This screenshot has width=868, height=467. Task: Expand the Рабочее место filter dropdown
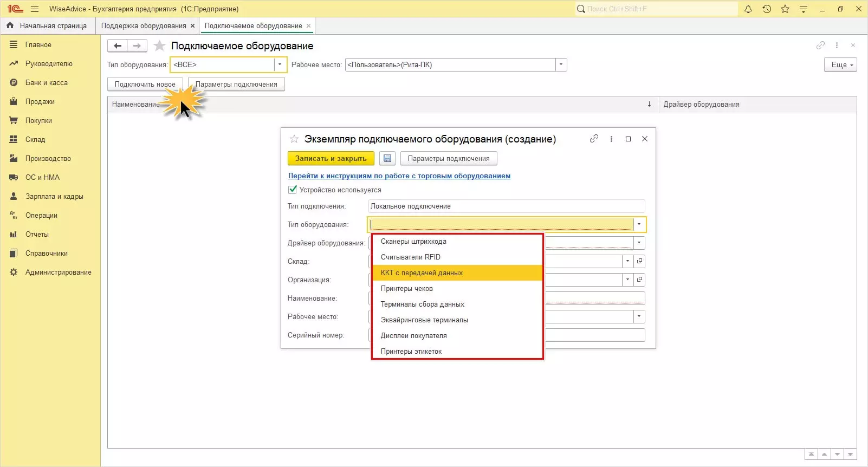click(561, 64)
